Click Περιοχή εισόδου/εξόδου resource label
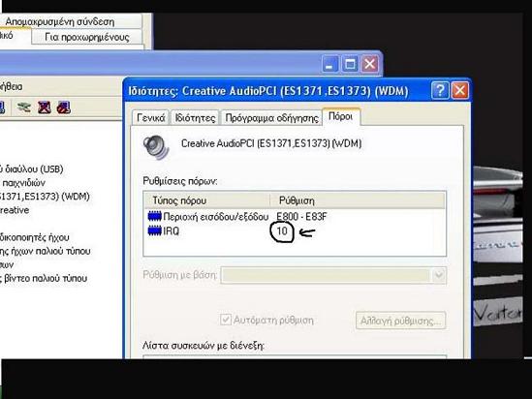 click(x=216, y=216)
